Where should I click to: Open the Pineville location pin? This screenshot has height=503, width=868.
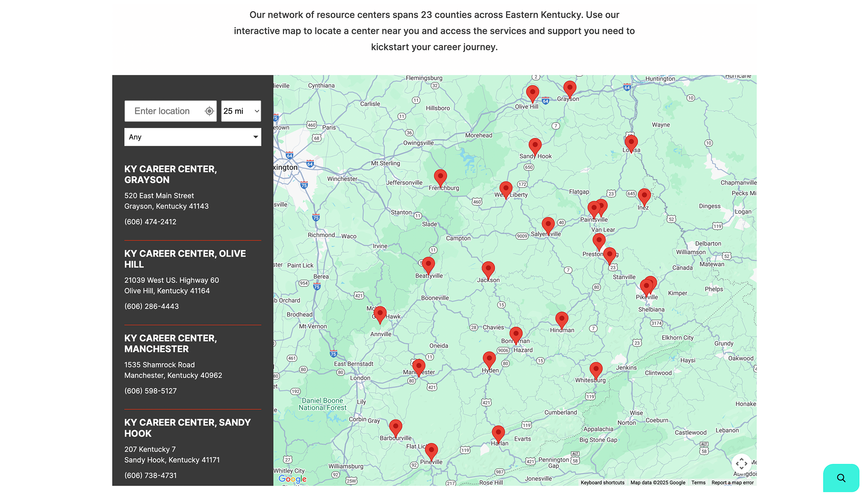431,452
